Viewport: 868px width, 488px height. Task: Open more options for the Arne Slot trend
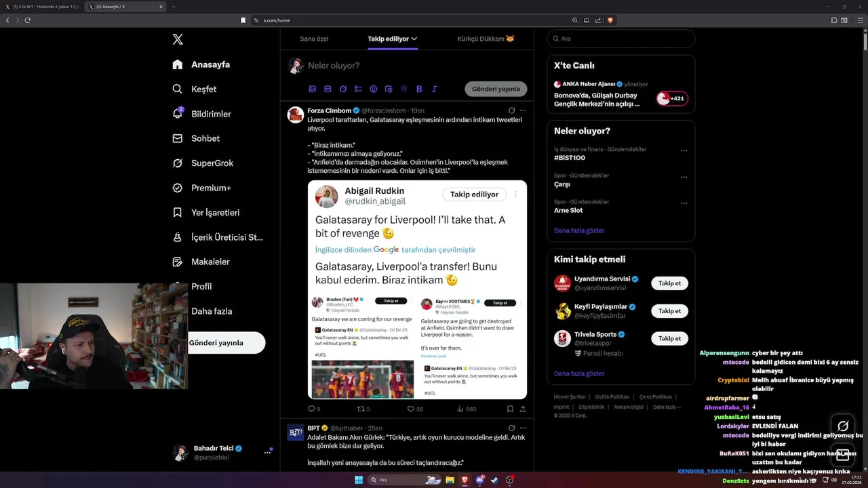pyautogui.click(x=684, y=203)
